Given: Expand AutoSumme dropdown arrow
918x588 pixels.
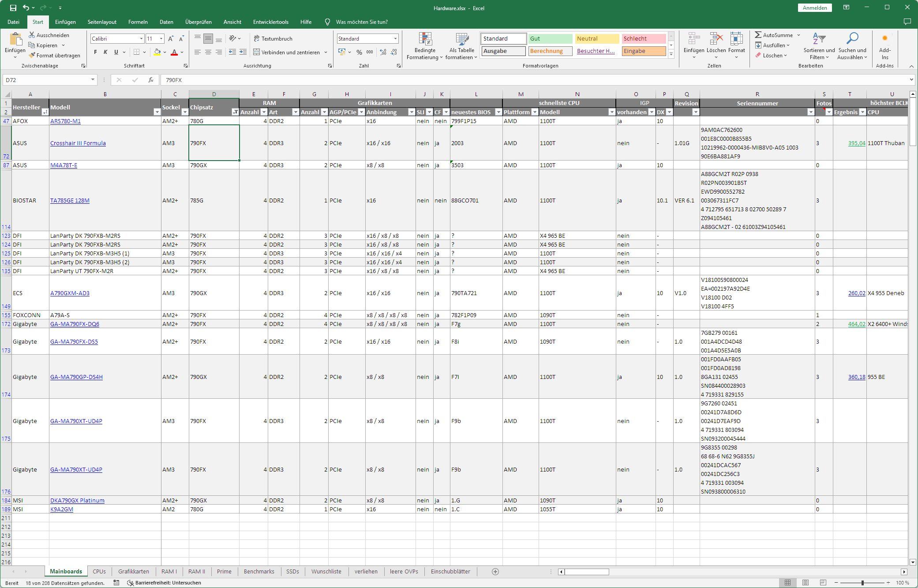Looking at the screenshot, I should tap(798, 35).
